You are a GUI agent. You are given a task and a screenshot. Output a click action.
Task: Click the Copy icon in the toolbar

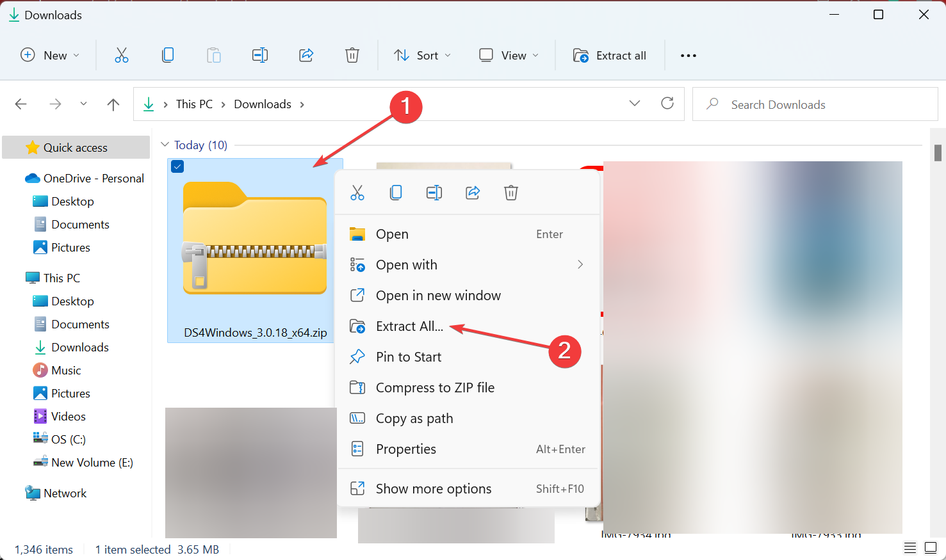coord(168,55)
